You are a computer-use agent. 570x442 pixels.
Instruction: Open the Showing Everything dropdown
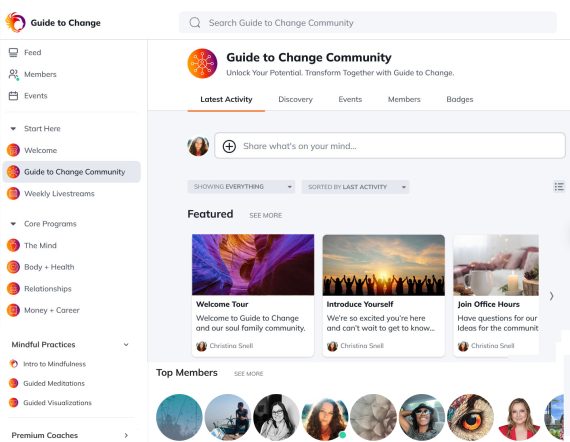pyautogui.click(x=241, y=187)
